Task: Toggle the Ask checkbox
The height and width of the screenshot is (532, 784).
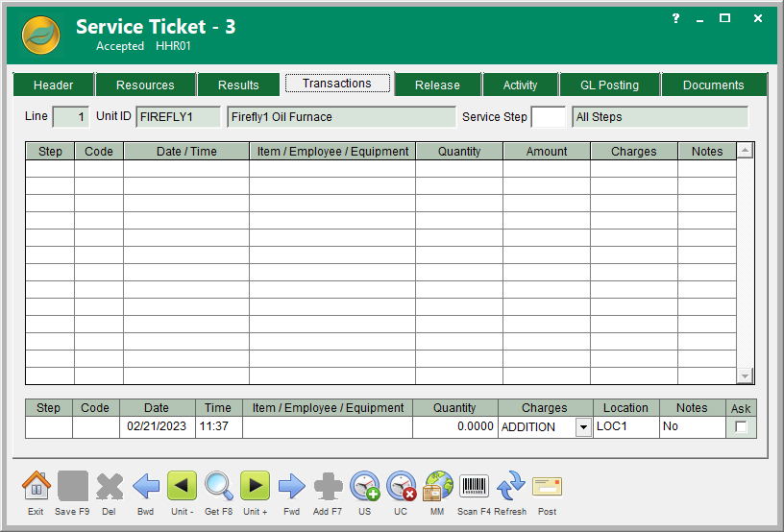Action: (x=741, y=427)
